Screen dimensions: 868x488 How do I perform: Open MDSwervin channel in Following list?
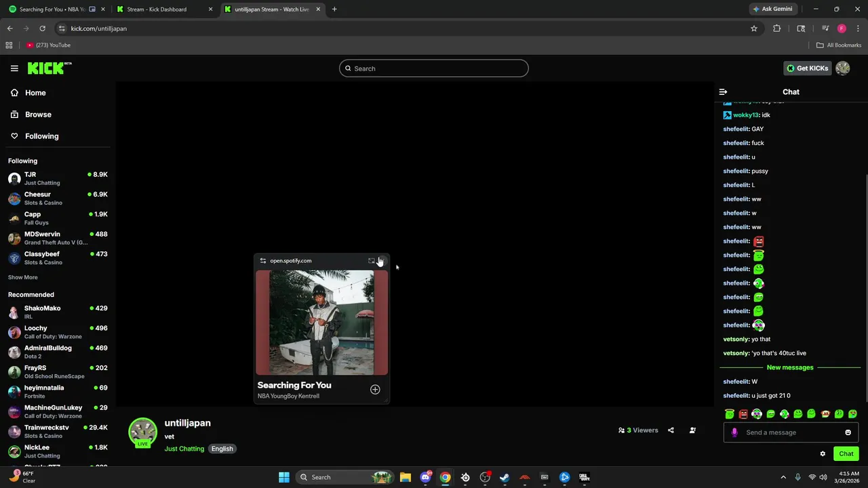coord(58,238)
